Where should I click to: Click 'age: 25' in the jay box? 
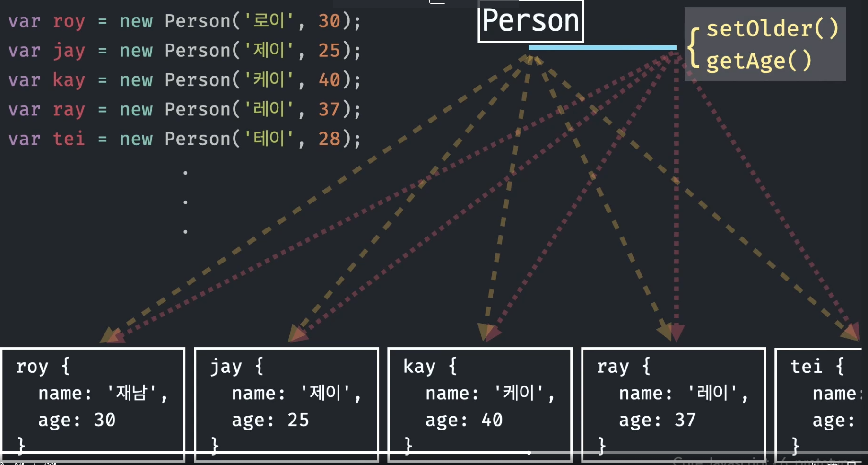[x=270, y=420]
